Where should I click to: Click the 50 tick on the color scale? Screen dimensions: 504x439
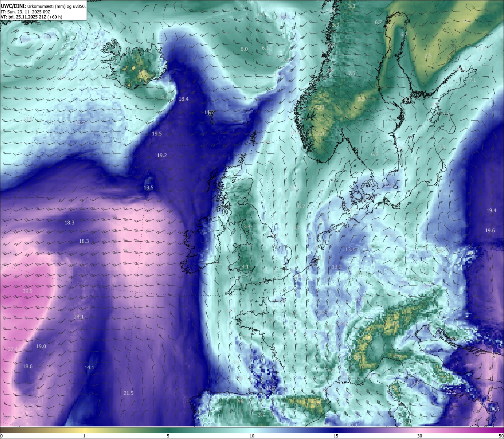pos(501,436)
